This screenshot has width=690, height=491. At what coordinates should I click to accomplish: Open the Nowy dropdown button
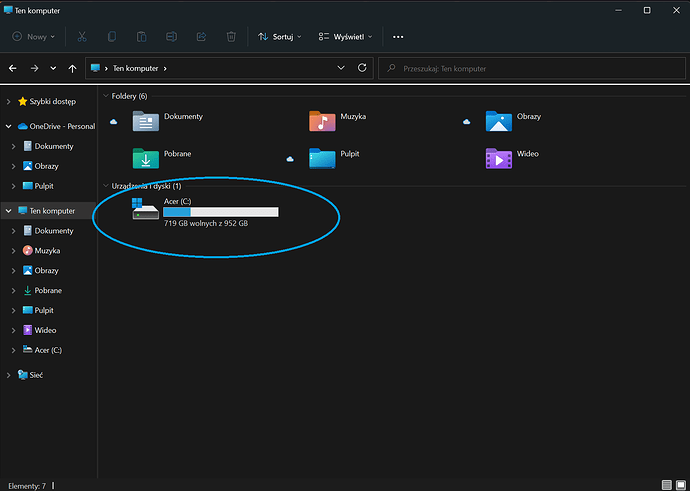[x=33, y=37]
